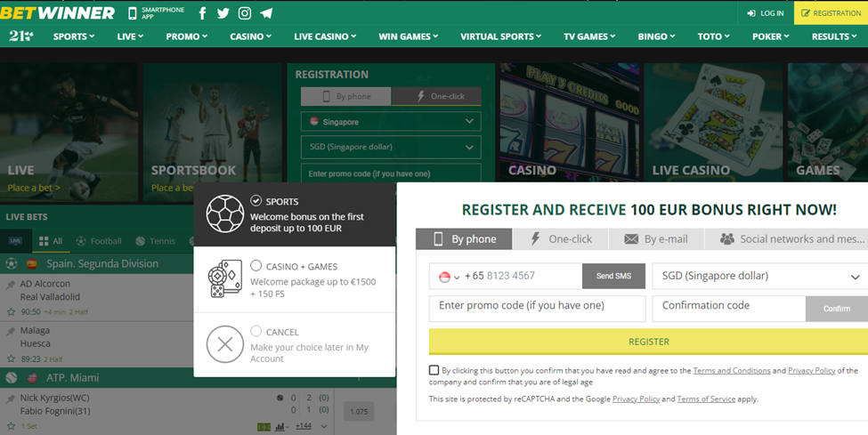Screen dimensions: 868x435
Task: Click the large form promo code field
Action: click(x=537, y=309)
